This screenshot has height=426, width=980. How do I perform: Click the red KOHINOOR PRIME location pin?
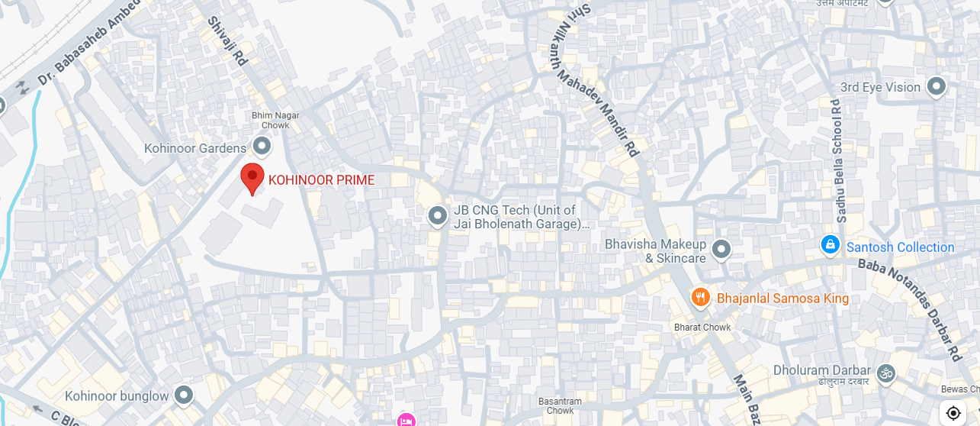click(x=252, y=179)
